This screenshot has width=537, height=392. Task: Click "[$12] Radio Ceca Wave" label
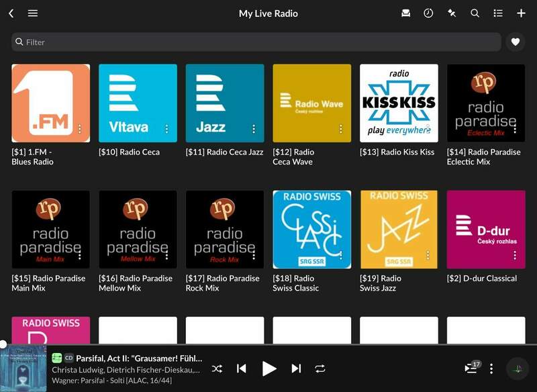(293, 157)
